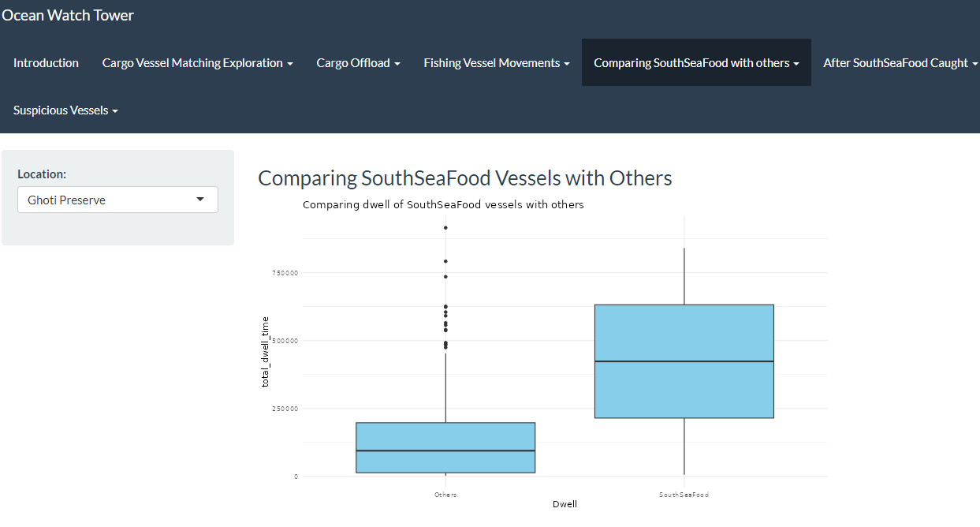The width and height of the screenshot is (980, 527).
Task: Click the total_dwell_time y-axis title
Action: pyautogui.click(x=266, y=352)
